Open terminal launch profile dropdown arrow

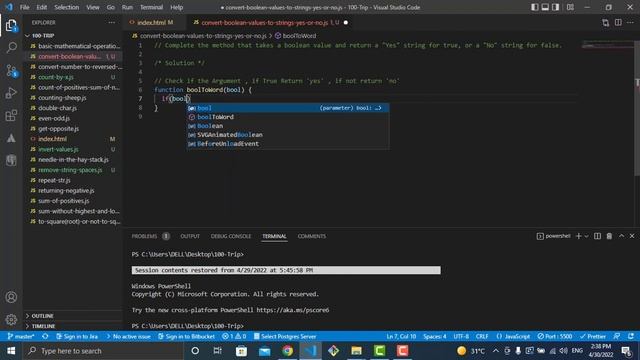pyautogui.click(x=587, y=236)
